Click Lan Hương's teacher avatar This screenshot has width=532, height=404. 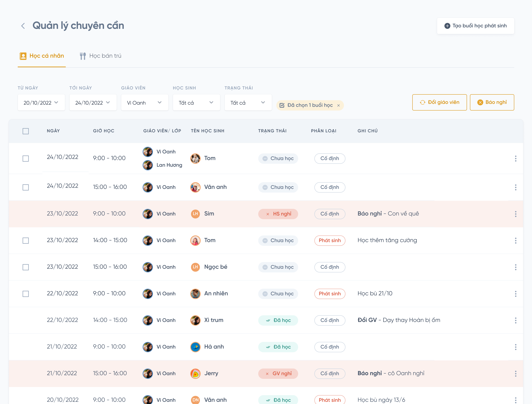coord(148,165)
